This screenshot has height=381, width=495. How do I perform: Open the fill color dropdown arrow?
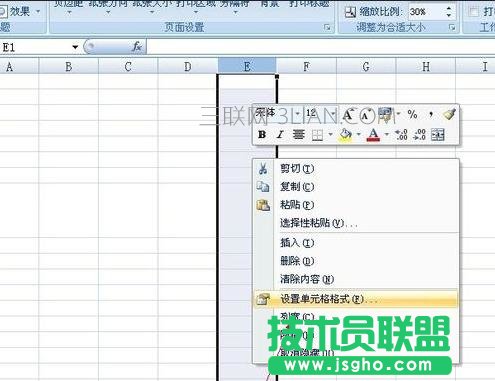(359, 135)
